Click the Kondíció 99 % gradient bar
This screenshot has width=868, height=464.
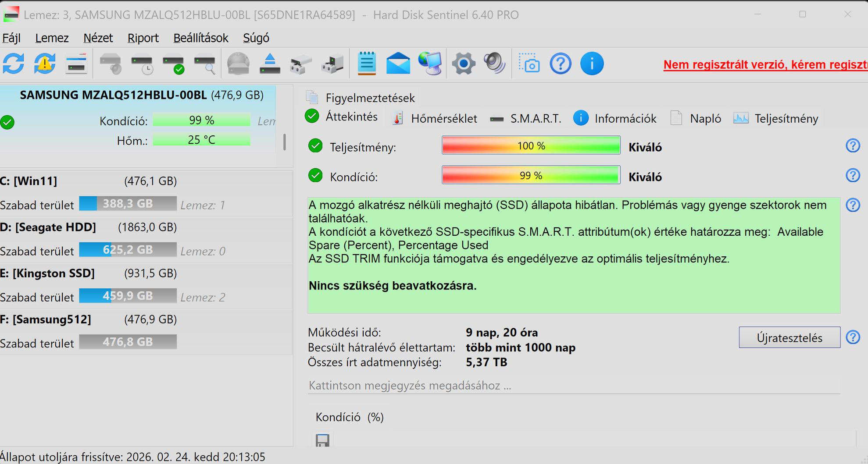point(531,175)
